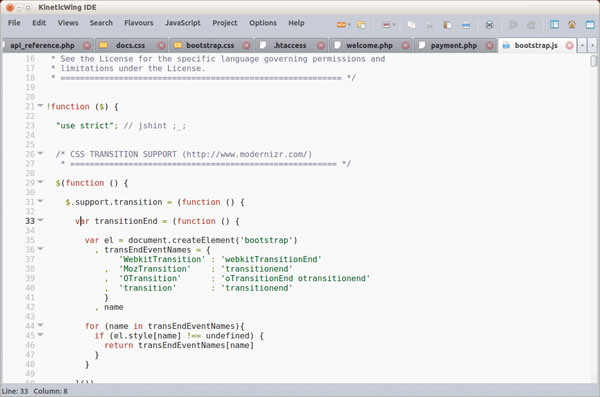This screenshot has height=397, width=600.
Task: Open the Flavours menu
Action: pyautogui.click(x=139, y=23)
